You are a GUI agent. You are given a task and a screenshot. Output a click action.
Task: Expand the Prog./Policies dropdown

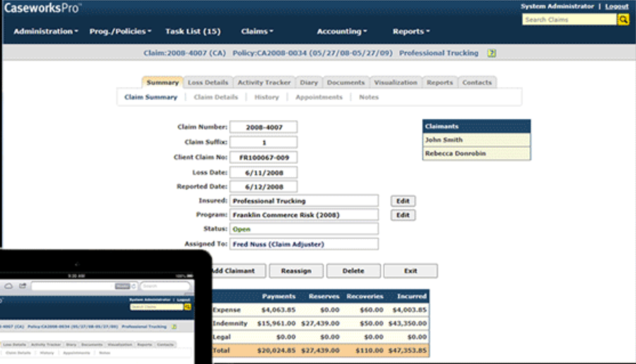120,31
